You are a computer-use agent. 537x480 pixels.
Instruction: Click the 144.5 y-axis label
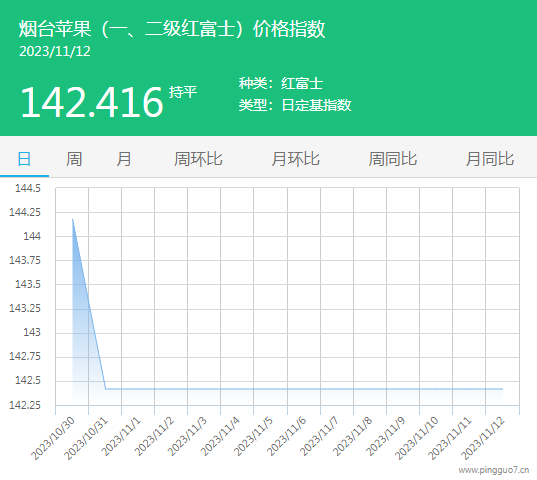(28, 188)
